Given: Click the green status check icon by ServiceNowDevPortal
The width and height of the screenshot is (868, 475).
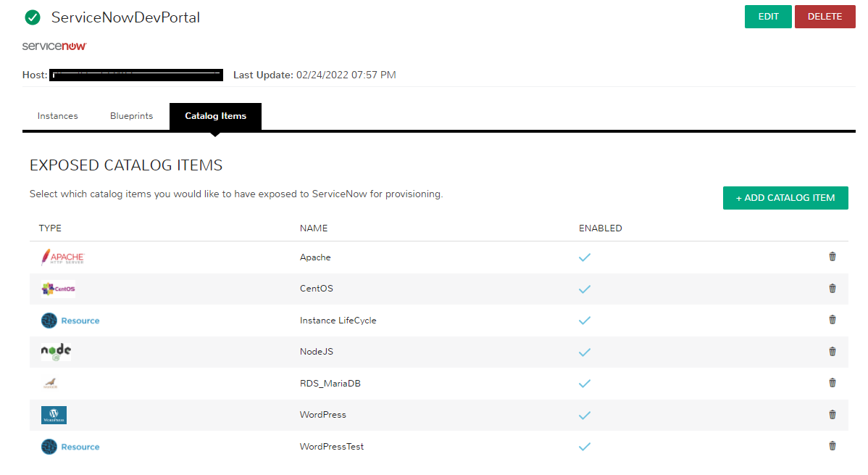Looking at the screenshot, I should coord(33,17).
